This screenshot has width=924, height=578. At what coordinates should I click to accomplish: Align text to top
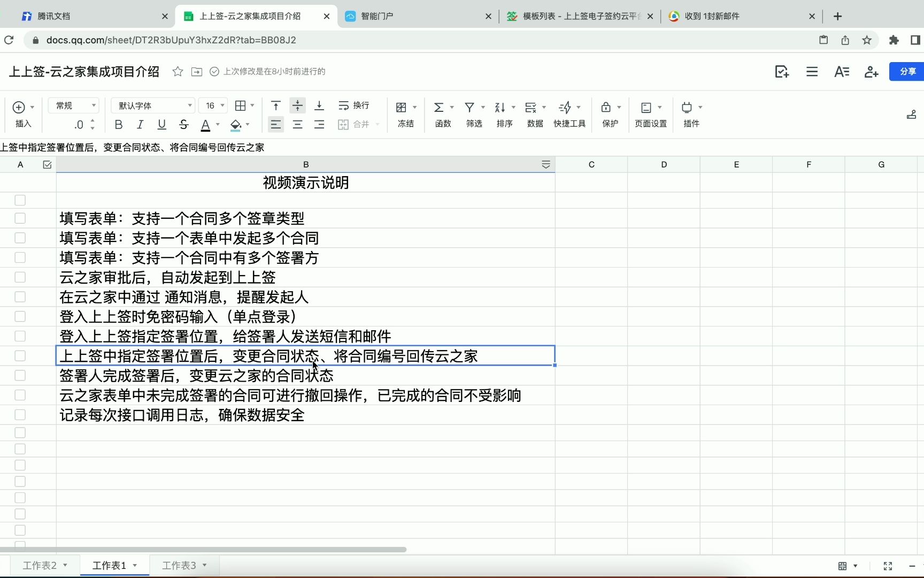click(x=275, y=105)
